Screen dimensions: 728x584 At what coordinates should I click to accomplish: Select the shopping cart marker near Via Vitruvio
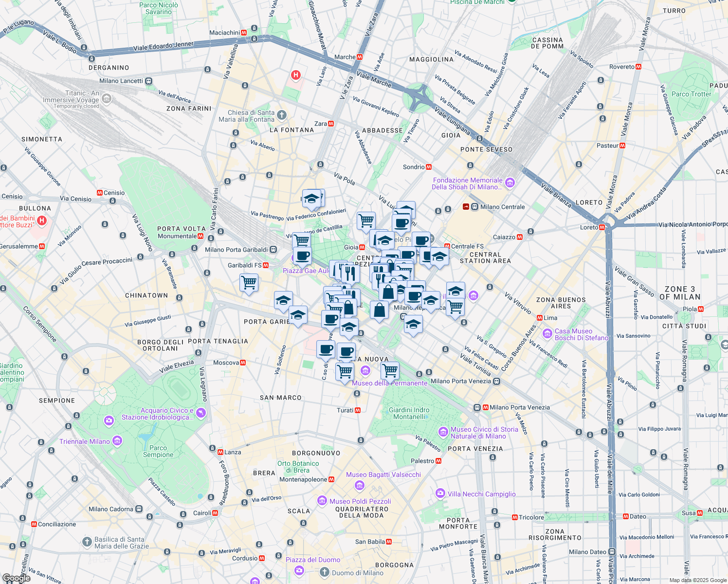point(455,307)
